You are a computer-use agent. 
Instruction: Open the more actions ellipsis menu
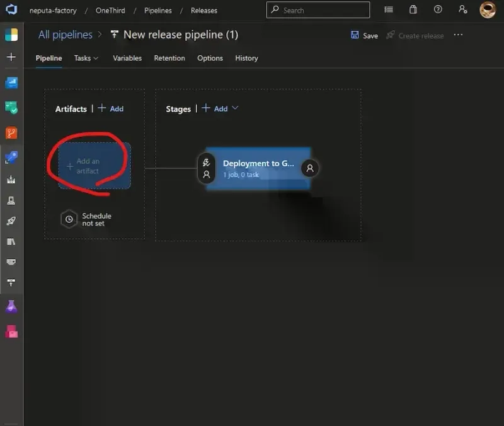[458, 35]
